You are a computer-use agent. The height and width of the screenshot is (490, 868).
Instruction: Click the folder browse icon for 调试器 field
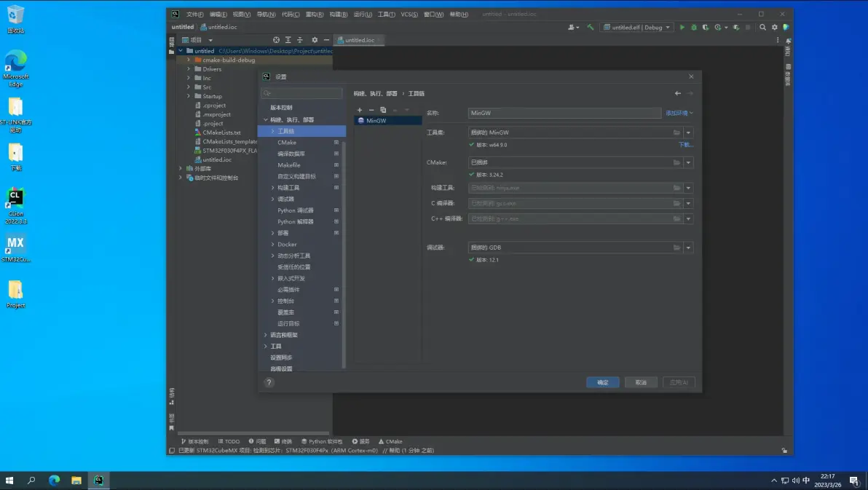[x=676, y=248]
